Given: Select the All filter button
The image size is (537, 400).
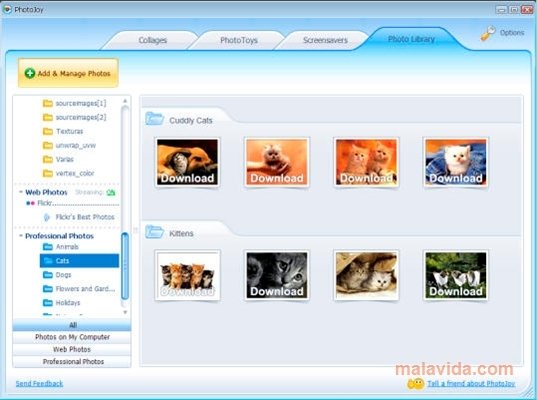Looking at the screenshot, I should pyautogui.click(x=72, y=325).
